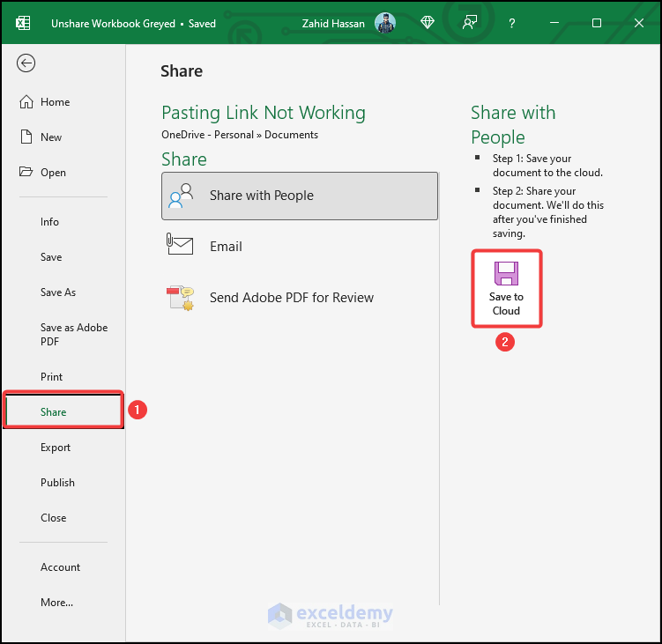Choose Save as Adobe PDF
The width and height of the screenshot is (662, 644).
[74, 334]
